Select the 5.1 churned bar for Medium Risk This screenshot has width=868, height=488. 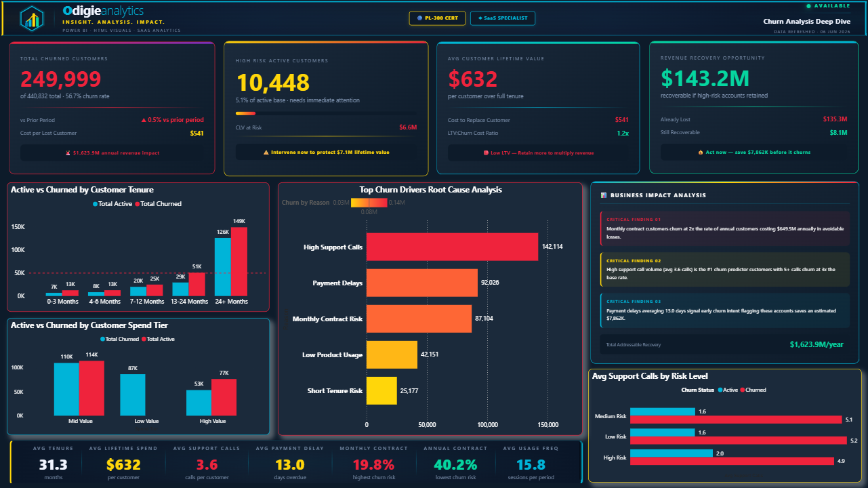(737, 420)
